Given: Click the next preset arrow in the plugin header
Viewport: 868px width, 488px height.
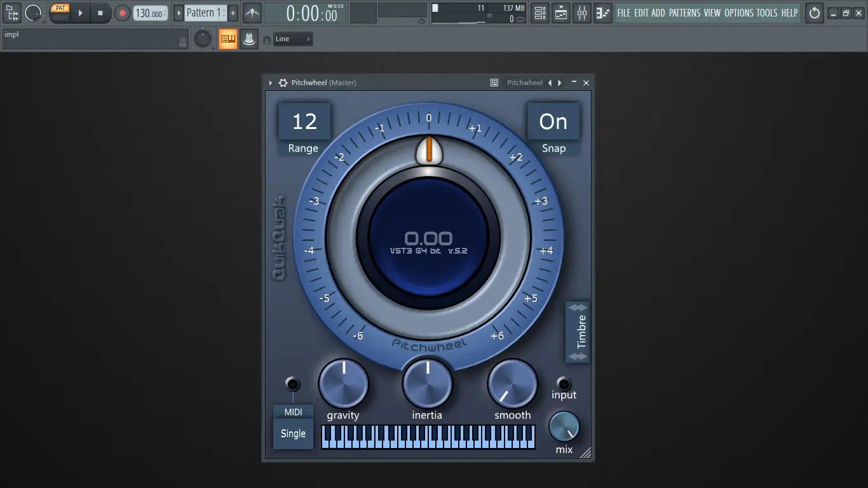Looking at the screenshot, I should pos(559,83).
